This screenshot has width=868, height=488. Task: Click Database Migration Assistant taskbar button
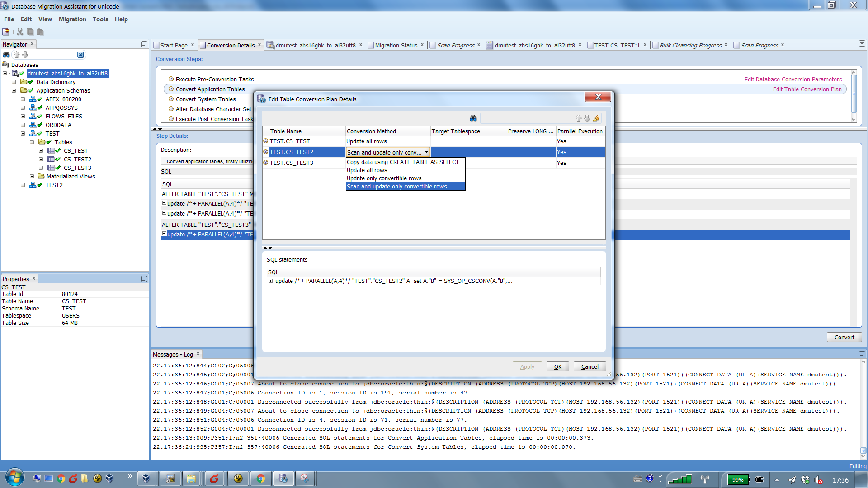tap(283, 479)
